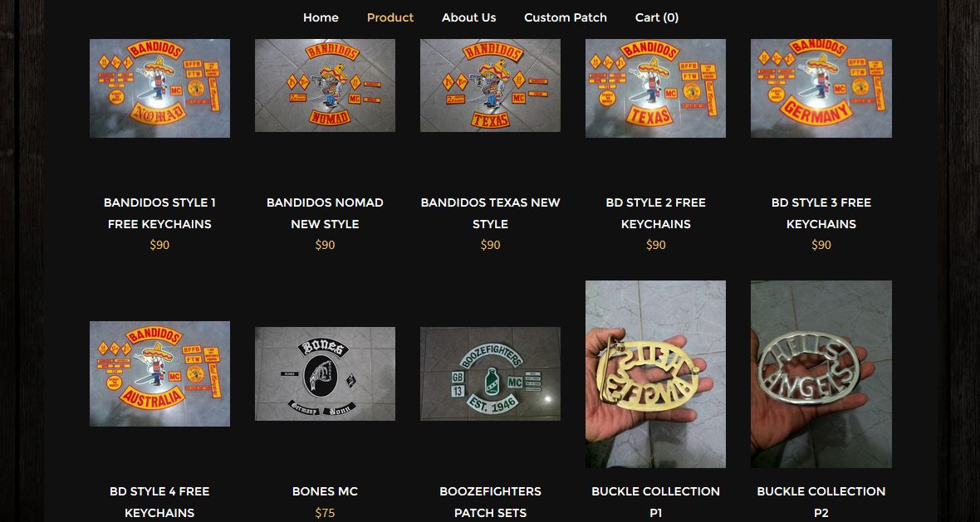Open the Bones MC patch thumbnail

(x=325, y=374)
